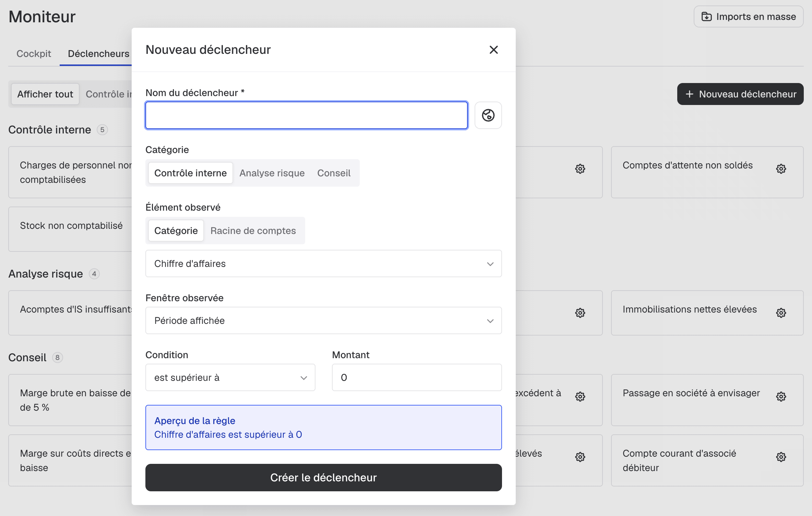Select Contrôle interne category option
The height and width of the screenshot is (516, 812).
pos(190,173)
